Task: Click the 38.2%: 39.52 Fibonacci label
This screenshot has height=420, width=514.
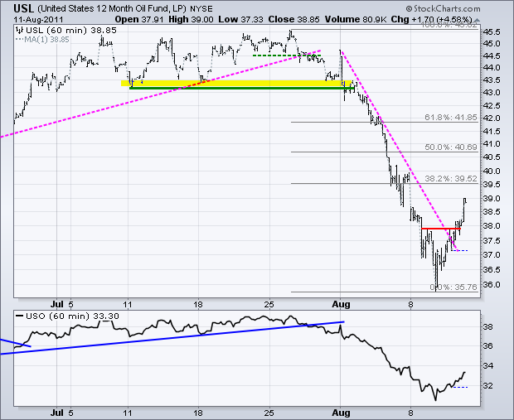Action: (x=451, y=179)
